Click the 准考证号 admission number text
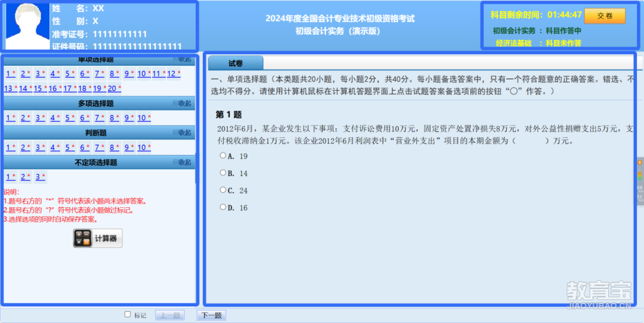This screenshot has width=644, height=323. [100, 34]
